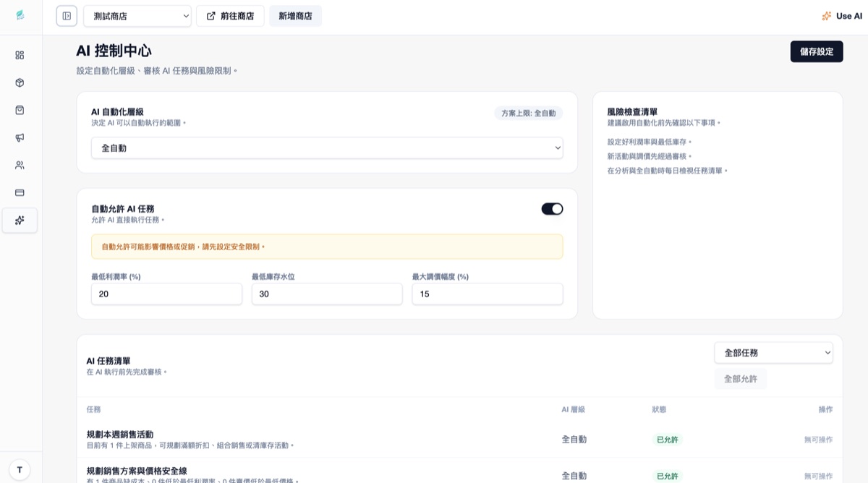Open the user avatar T
Viewport: 868px width, 483px height.
pos(20,469)
